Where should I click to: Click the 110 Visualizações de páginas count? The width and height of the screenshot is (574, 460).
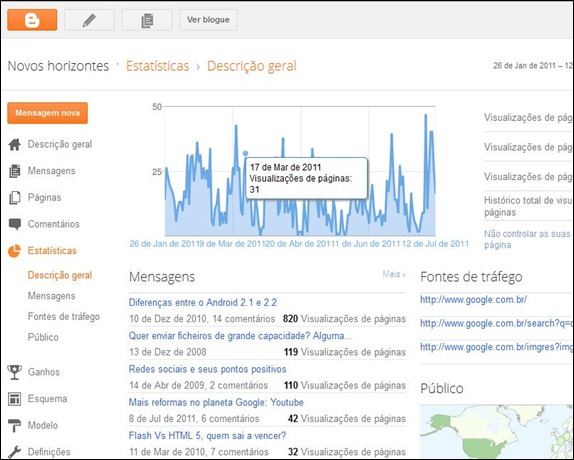pos(344,386)
